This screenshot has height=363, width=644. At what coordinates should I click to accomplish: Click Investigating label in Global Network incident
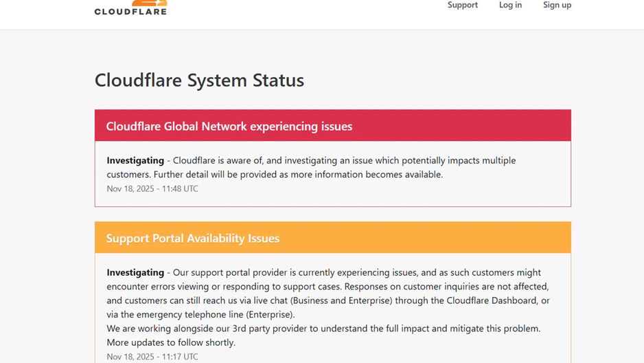[135, 160]
